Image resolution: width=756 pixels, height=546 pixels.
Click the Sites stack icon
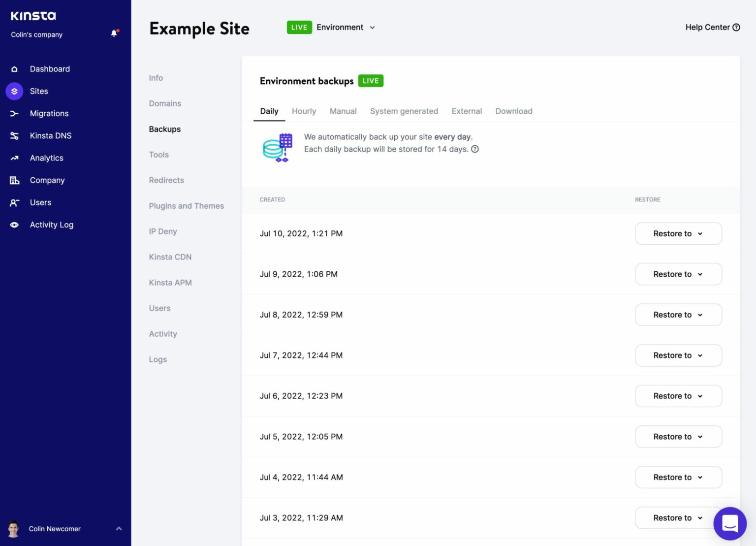click(x=14, y=91)
